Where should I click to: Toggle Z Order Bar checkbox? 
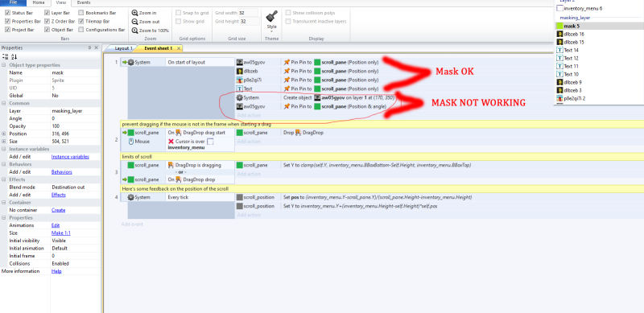[47, 22]
